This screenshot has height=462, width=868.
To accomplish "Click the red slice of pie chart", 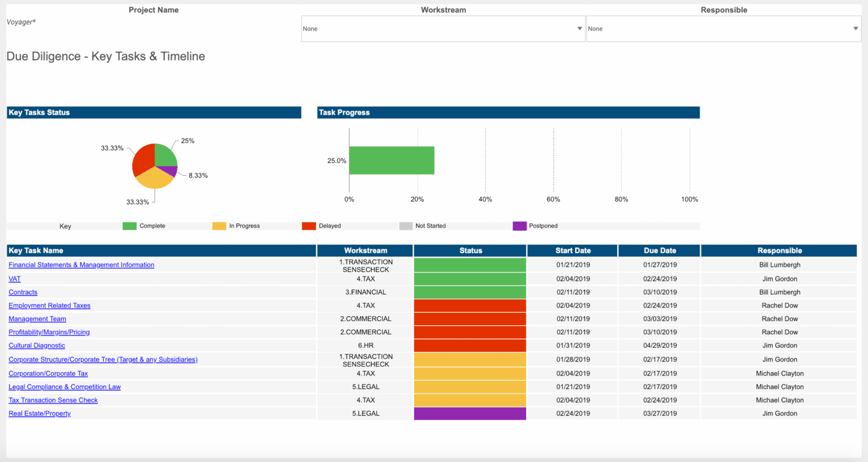I will tap(142, 159).
